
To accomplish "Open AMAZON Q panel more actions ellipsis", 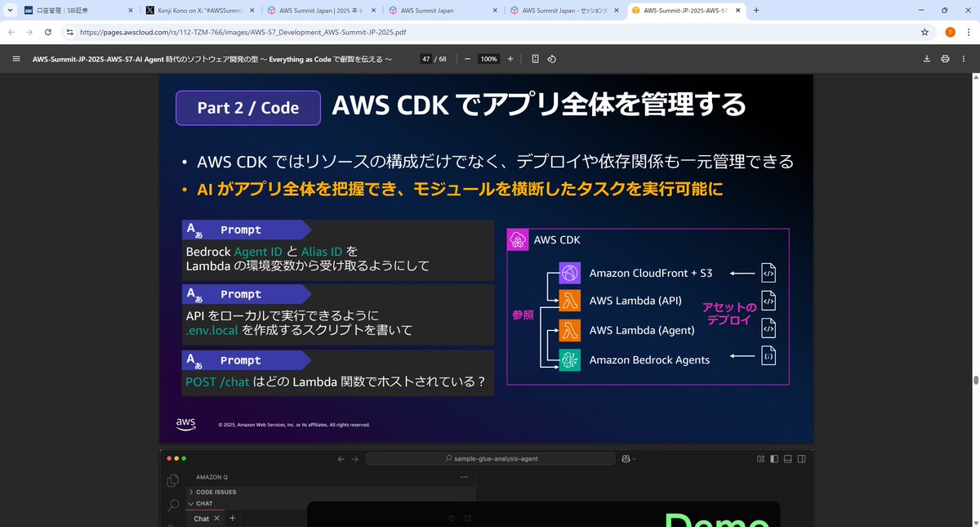I will pyautogui.click(x=464, y=476).
